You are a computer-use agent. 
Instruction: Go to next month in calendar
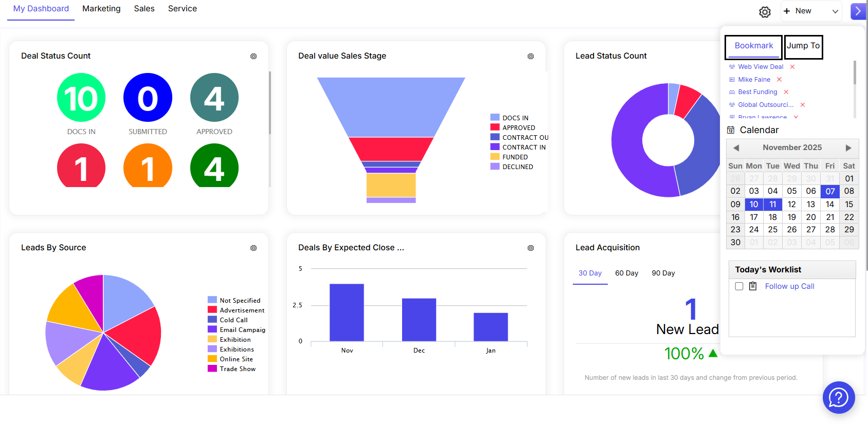(x=848, y=148)
